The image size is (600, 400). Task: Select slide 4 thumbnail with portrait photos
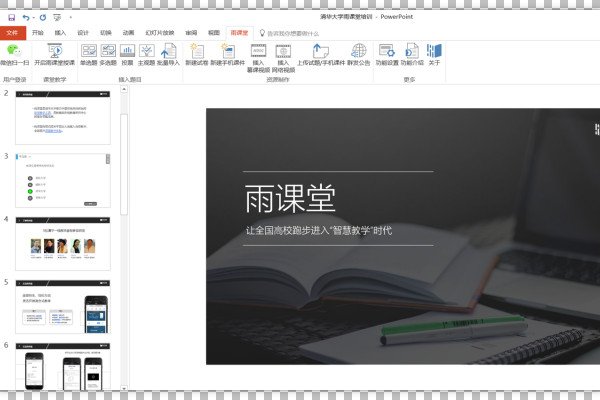point(63,243)
